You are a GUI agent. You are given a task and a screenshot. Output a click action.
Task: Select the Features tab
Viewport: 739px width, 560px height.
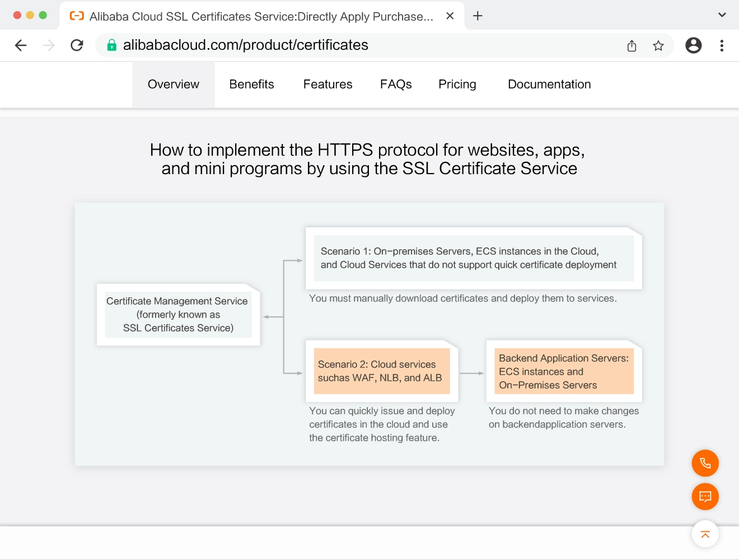pos(328,85)
